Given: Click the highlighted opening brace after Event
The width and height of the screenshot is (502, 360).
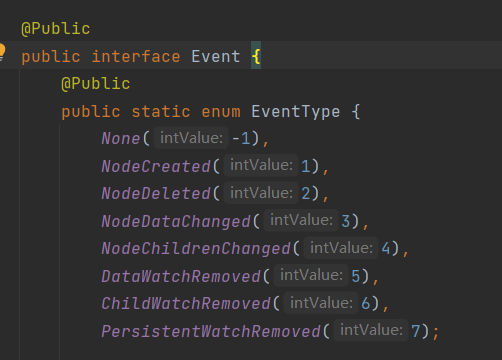Looking at the screenshot, I should tap(256, 56).
